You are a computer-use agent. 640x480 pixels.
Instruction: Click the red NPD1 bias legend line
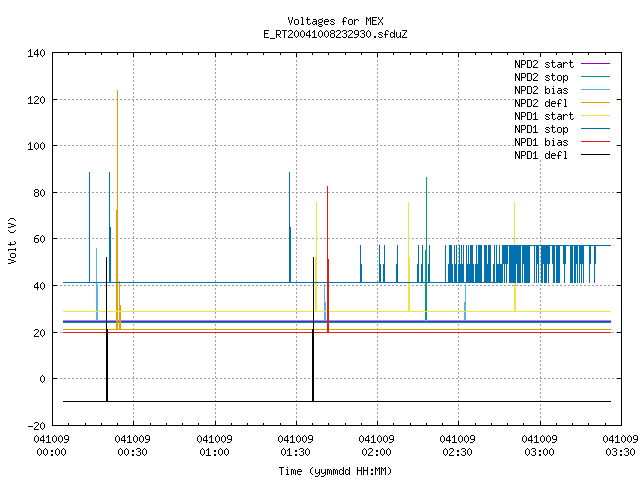click(x=596, y=142)
